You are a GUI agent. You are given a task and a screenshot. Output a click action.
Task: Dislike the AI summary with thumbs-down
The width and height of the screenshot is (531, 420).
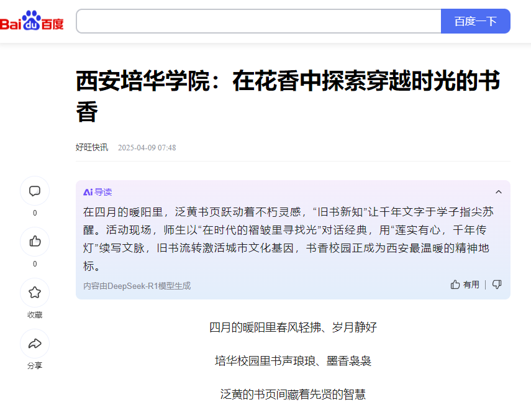click(x=497, y=285)
